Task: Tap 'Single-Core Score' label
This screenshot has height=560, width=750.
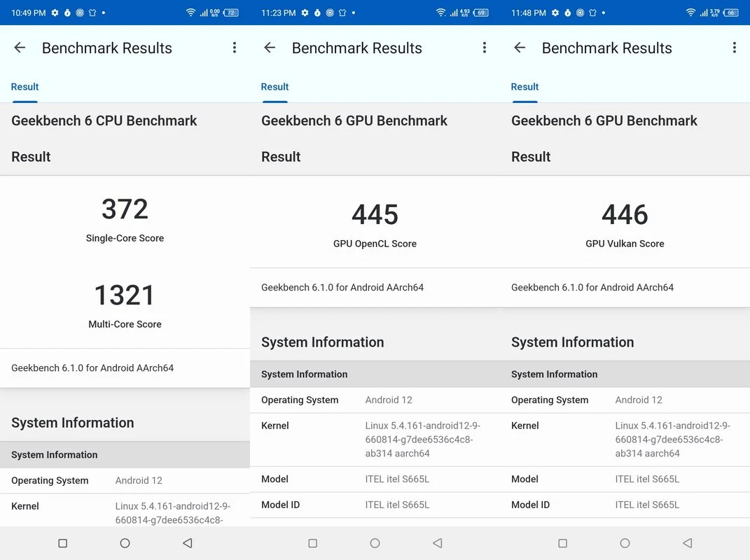Action: tap(125, 238)
